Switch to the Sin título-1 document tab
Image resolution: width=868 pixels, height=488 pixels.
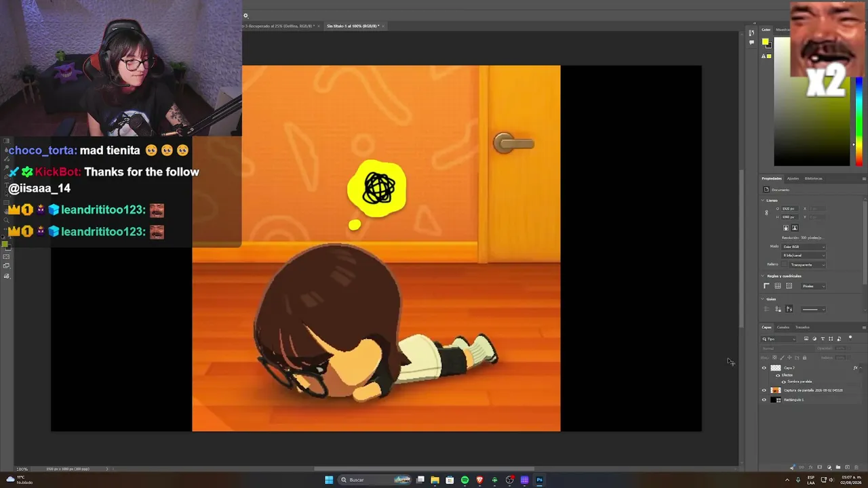[353, 26]
